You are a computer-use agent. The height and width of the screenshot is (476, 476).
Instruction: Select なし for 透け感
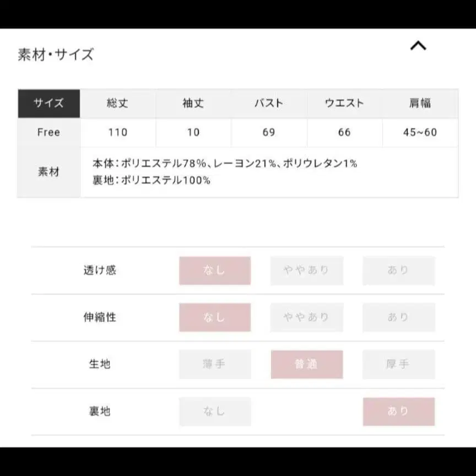(x=215, y=271)
